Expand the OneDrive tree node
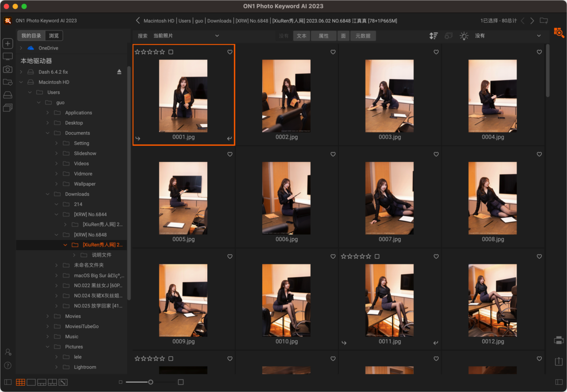 pos(21,48)
